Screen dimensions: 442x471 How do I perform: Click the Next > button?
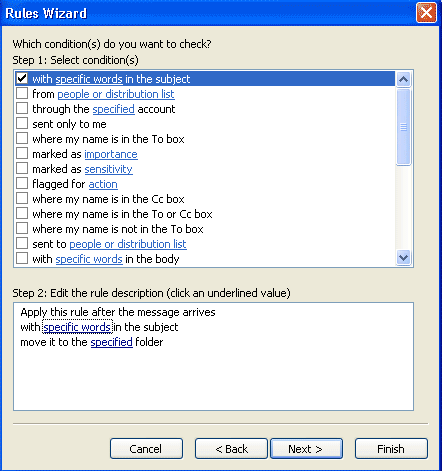pyautogui.click(x=306, y=449)
